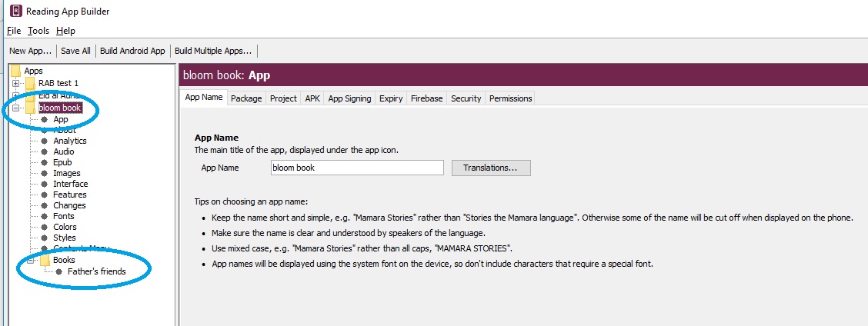Click the App Name text field
The height and width of the screenshot is (326, 868).
click(x=357, y=168)
